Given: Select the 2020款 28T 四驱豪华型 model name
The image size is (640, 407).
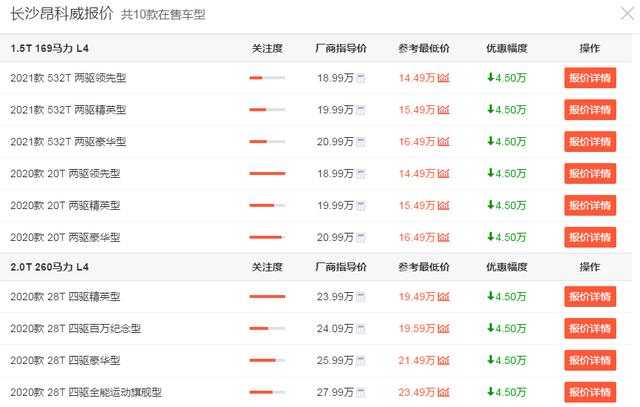Looking at the screenshot, I should (x=66, y=361).
